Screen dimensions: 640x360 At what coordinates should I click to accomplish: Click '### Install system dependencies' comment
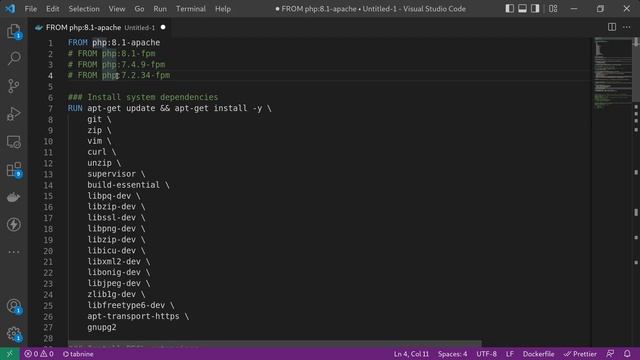click(x=143, y=97)
